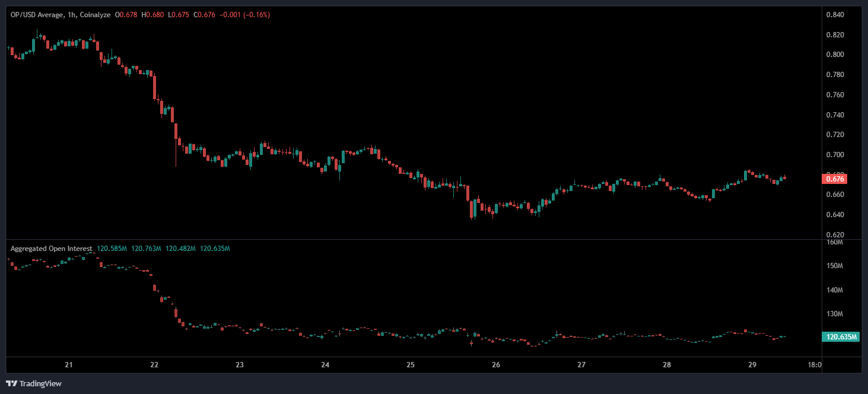868x394 pixels.
Task: Click the 160M open interest axis label
Action: pos(834,242)
